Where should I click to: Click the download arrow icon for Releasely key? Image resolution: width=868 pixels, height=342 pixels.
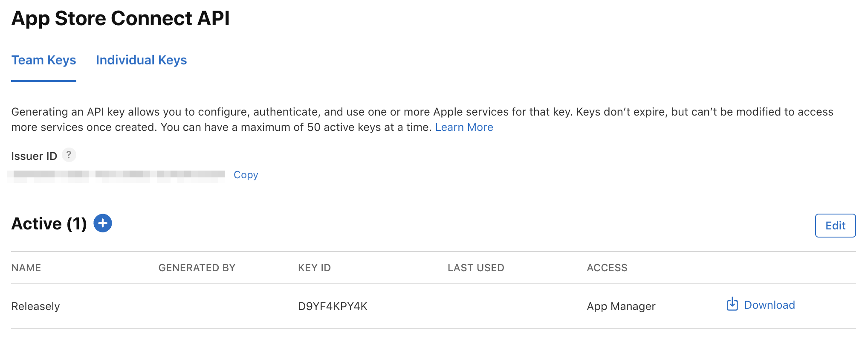(732, 304)
